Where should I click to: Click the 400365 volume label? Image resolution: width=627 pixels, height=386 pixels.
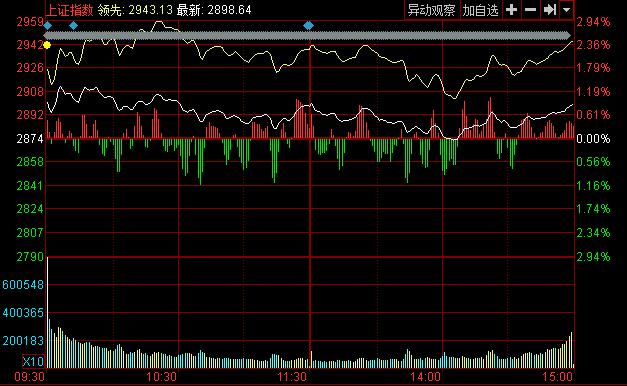pyautogui.click(x=23, y=313)
